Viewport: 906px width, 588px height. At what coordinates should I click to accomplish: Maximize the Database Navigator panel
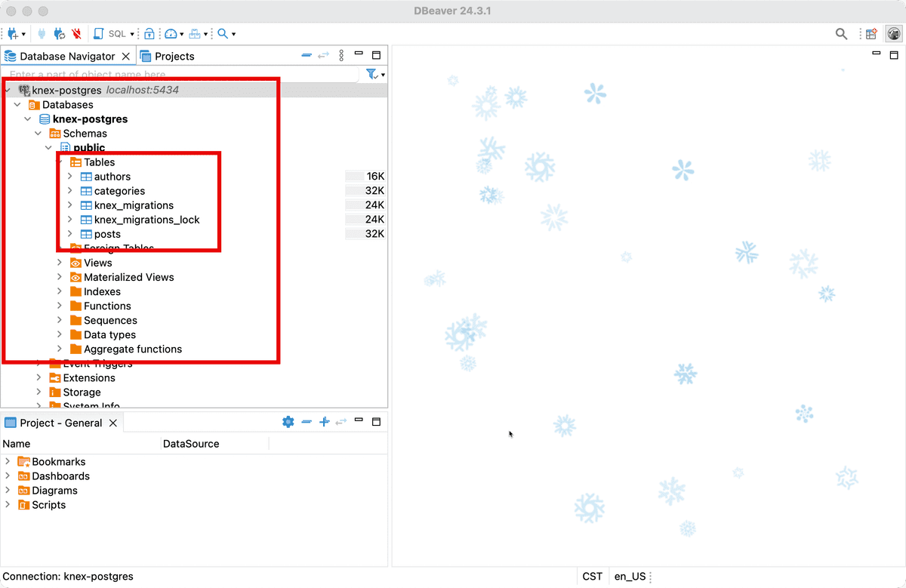pos(376,54)
